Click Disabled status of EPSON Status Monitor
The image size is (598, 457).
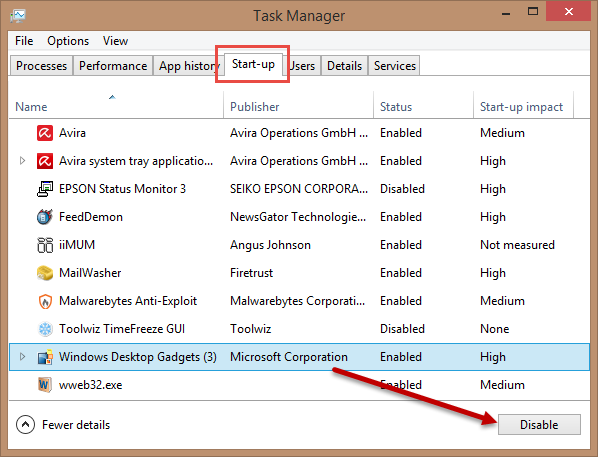(x=402, y=189)
